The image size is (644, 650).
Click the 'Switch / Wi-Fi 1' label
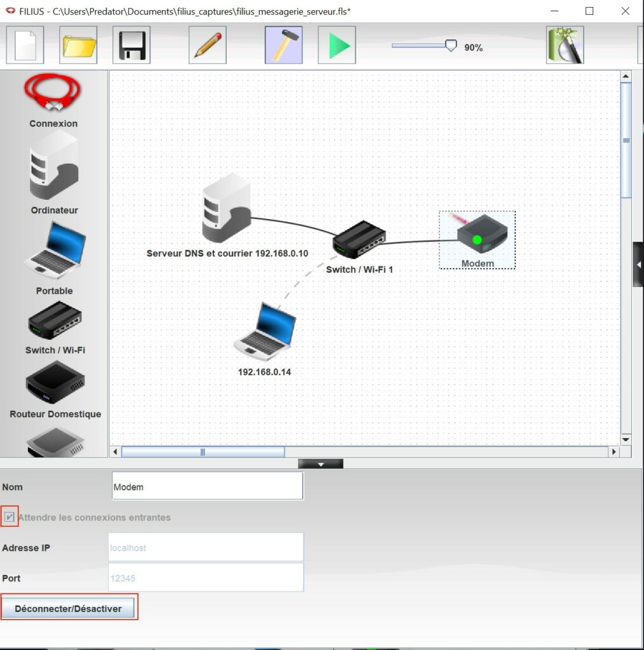coord(359,269)
